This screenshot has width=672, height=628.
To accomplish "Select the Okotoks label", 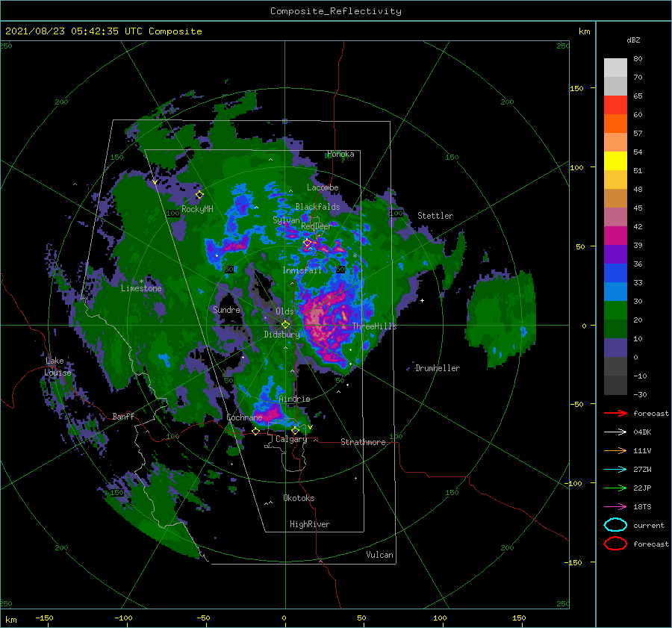I will (299, 497).
